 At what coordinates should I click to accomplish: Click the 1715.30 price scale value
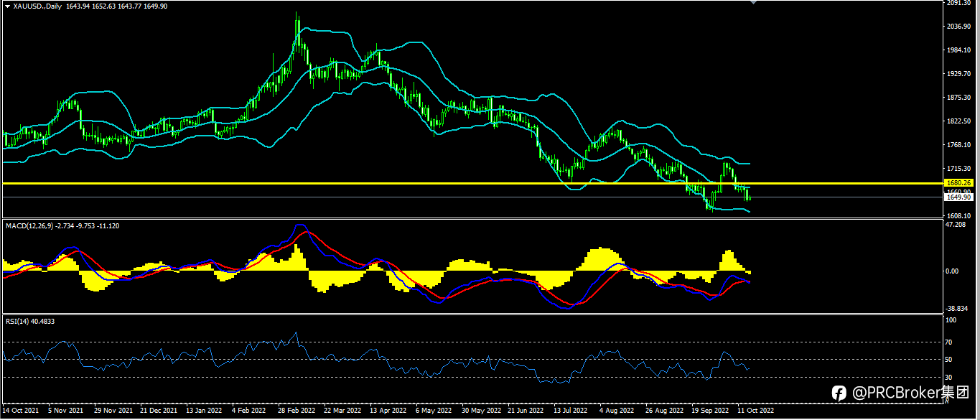point(959,169)
